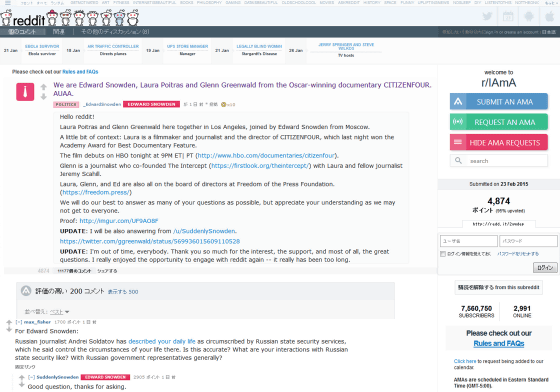Click SUBMIT AN AMA button
Viewport: 560px width, 392px height.
pos(499,102)
